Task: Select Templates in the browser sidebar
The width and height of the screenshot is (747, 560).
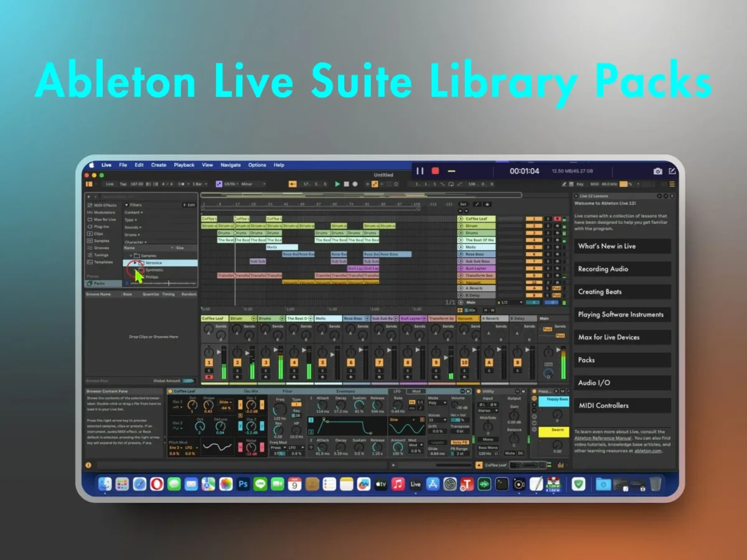Action: pos(100,262)
